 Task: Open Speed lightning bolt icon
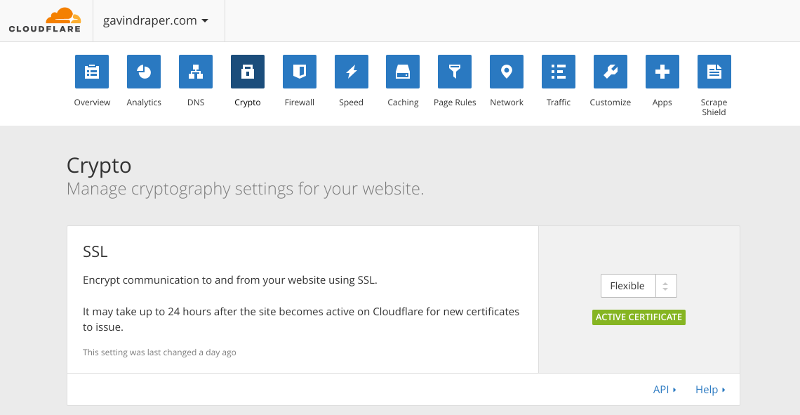click(x=351, y=72)
